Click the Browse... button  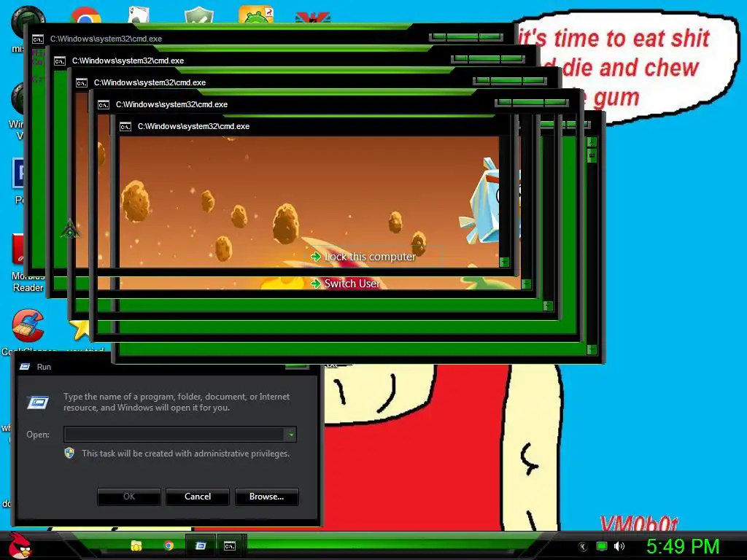pos(267,496)
